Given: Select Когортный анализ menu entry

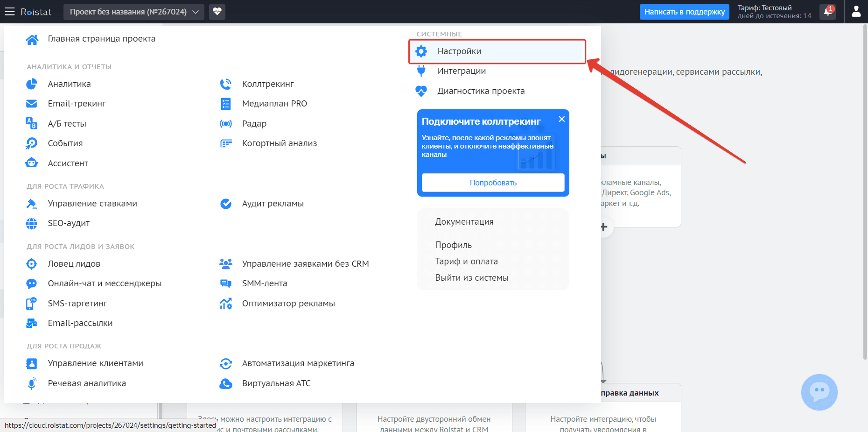Looking at the screenshot, I should coord(279,143).
